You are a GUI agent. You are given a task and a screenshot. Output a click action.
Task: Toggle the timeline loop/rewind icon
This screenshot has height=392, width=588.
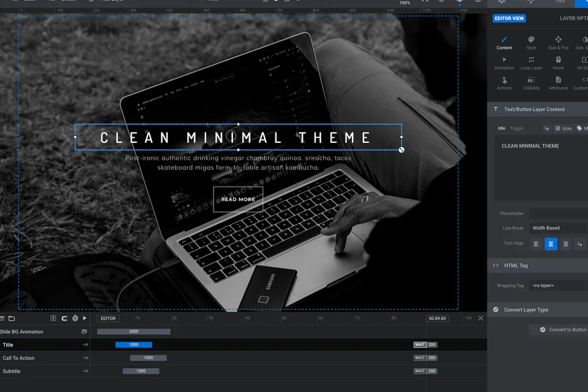coord(64,318)
